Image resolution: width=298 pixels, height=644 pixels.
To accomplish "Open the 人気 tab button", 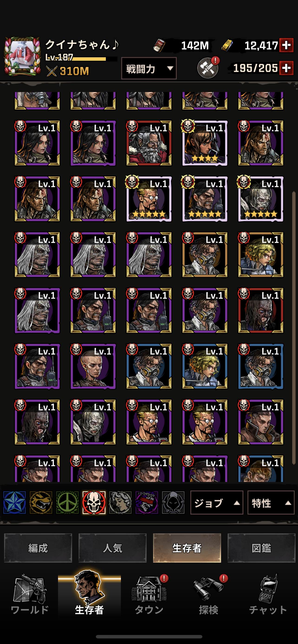I will 113,548.
